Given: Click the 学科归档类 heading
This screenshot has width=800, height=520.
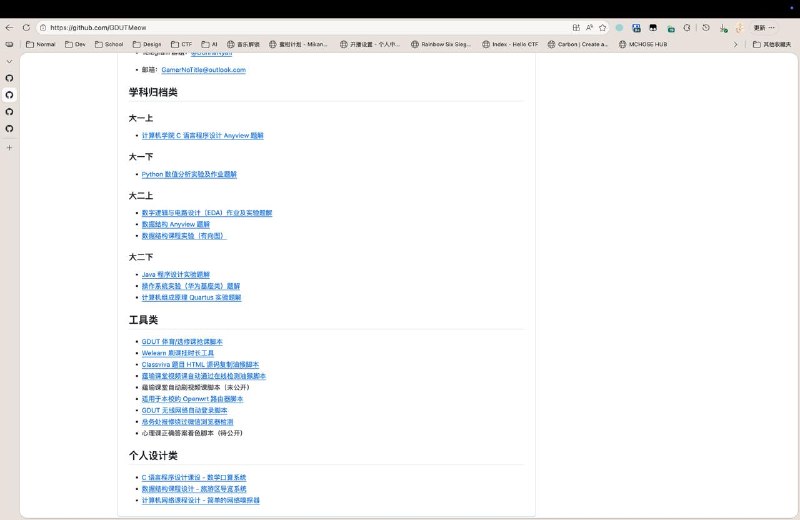Looking at the screenshot, I should pos(153,92).
